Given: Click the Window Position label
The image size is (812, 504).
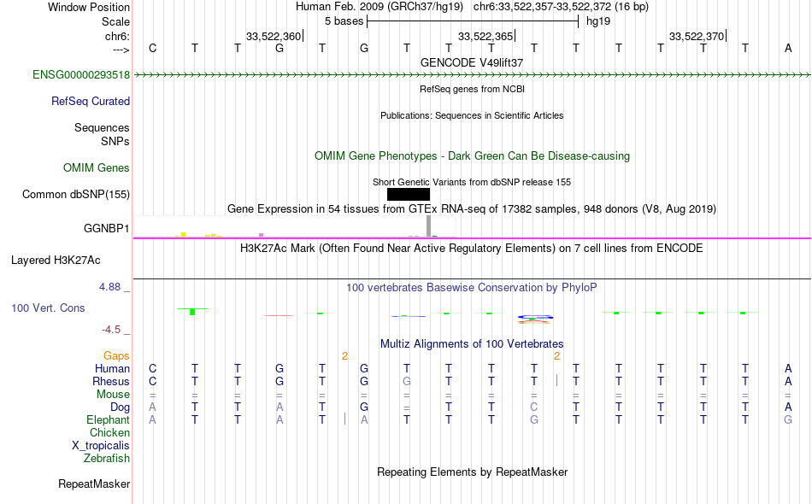Looking at the screenshot, I should (x=89, y=7).
